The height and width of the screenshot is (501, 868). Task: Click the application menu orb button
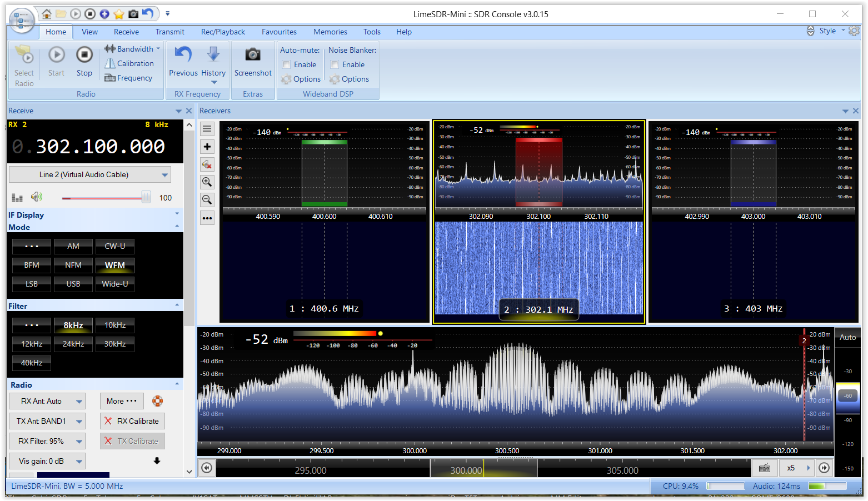(22, 21)
